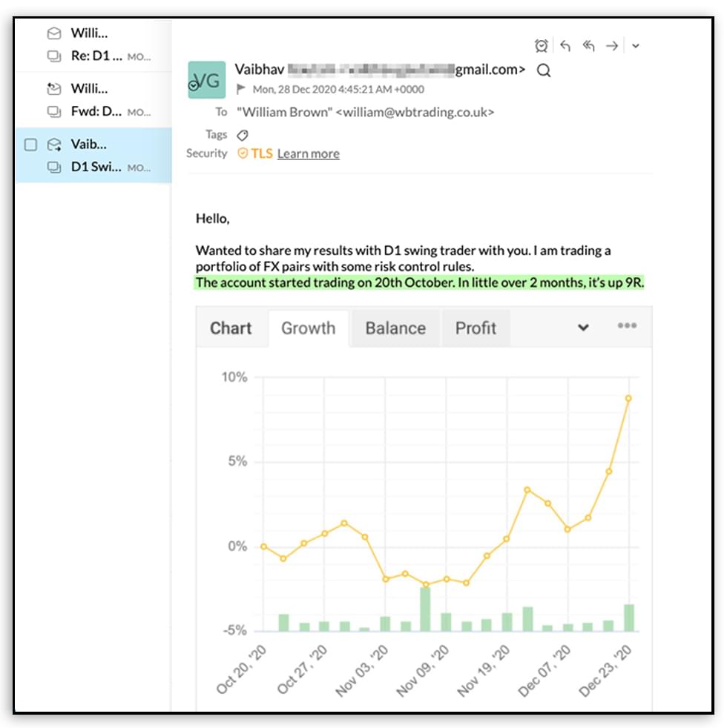Click the Forward arrow icon
This screenshot has width=727, height=728.
612,46
